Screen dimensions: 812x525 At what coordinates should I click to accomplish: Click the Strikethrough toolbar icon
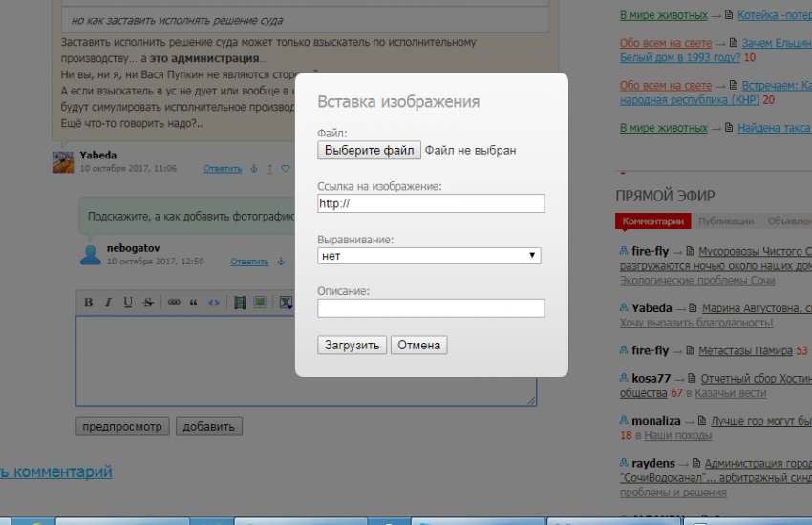tap(148, 303)
